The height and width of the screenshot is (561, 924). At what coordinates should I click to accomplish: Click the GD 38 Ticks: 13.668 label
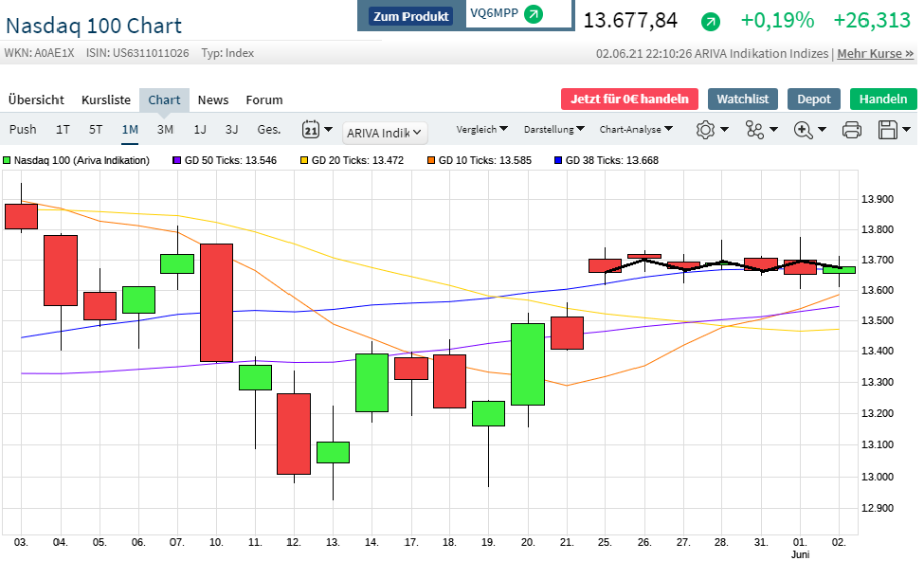(611, 160)
